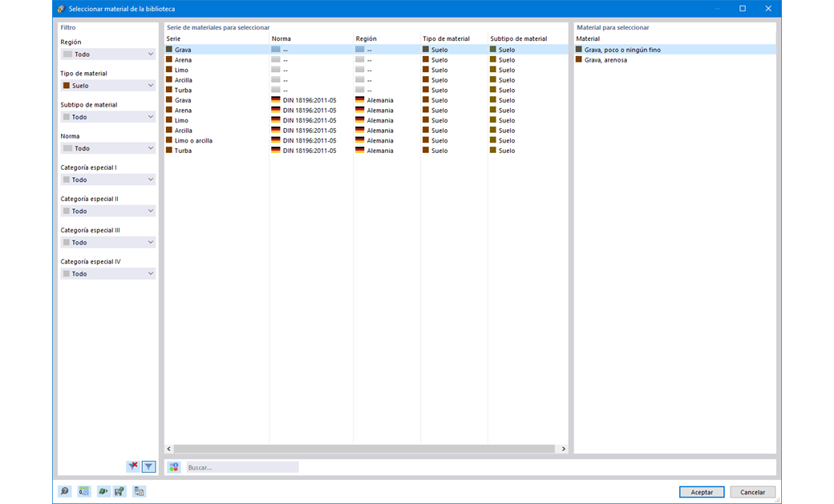Expand the Subtipo de material dropdown
Viewport: 834px width, 504px height.
coord(108,117)
